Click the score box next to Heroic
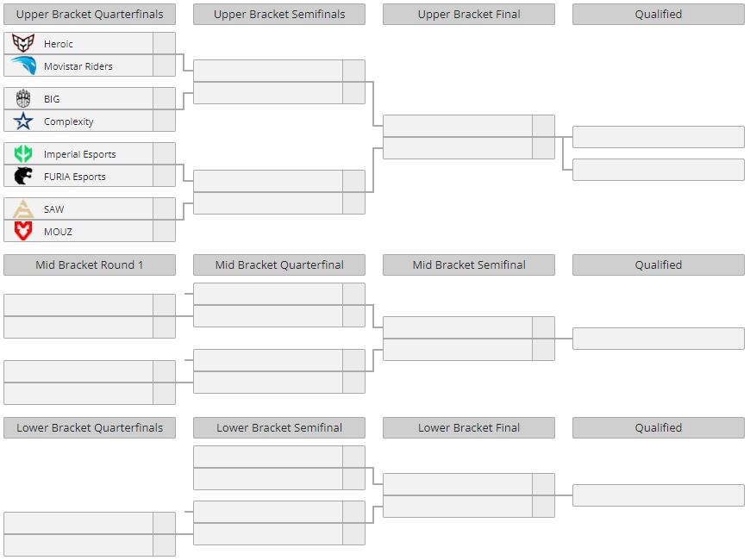 (164, 44)
